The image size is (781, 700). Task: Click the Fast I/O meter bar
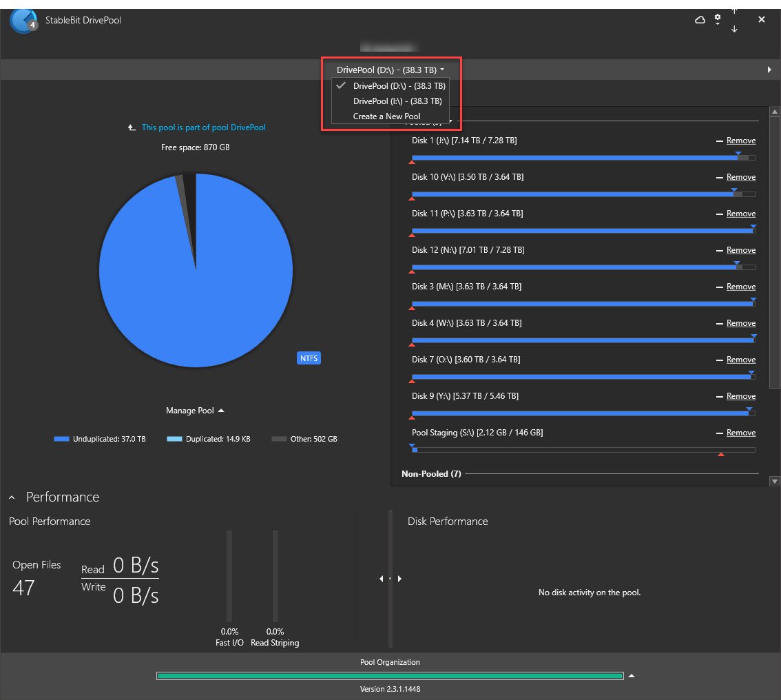point(229,576)
